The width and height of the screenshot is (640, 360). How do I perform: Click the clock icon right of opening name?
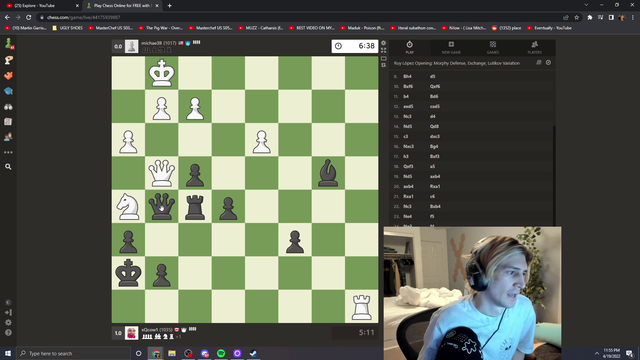[x=548, y=63]
